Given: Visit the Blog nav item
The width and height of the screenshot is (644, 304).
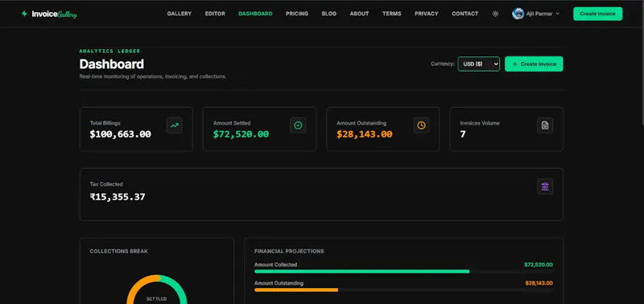Looking at the screenshot, I should pyautogui.click(x=329, y=14).
